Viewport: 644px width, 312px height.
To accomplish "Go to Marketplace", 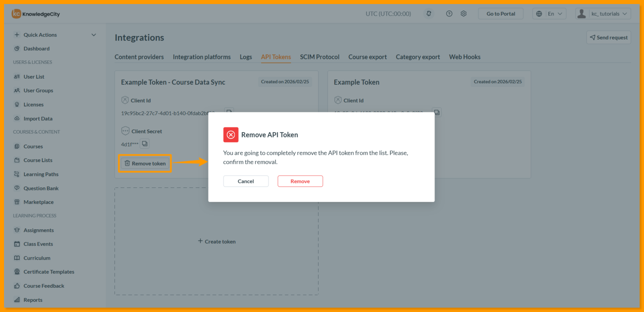I will tap(39, 202).
